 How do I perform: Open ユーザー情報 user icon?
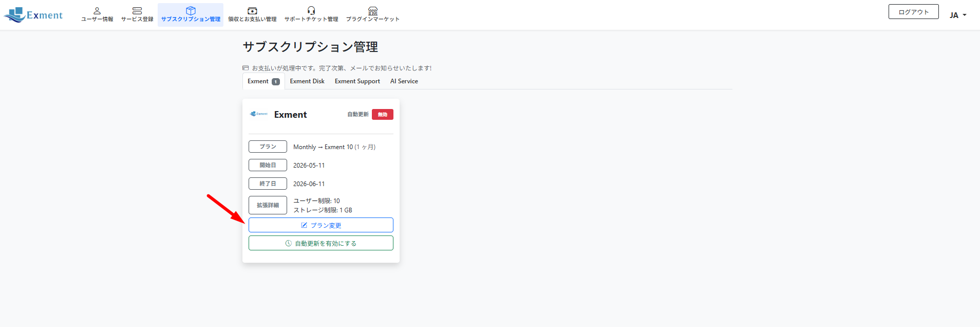tap(97, 11)
